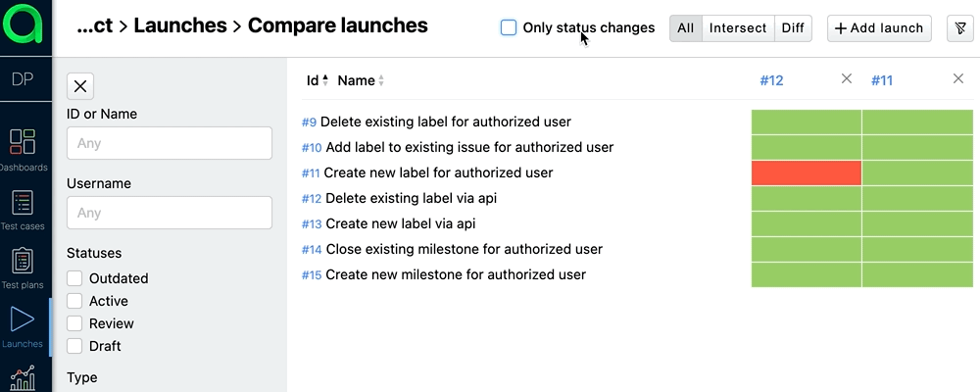
Task: Select the Draft status checkbox
Action: pyautogui.click(x=74, y=346)
